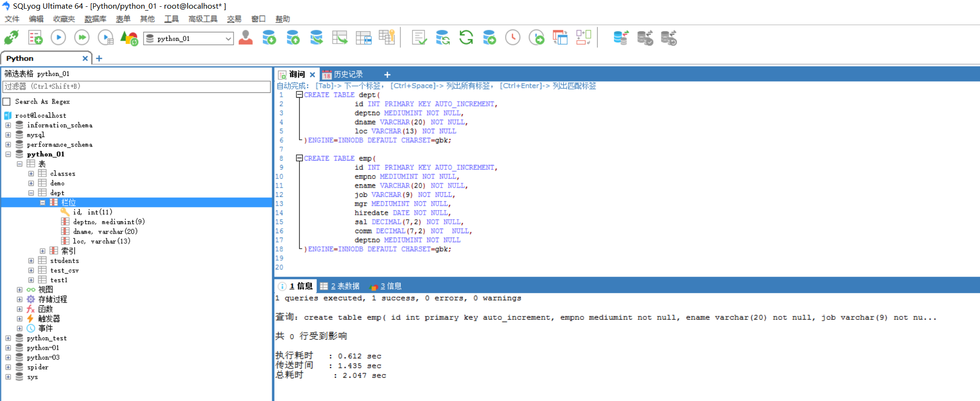The width and height of the screenshot is (980, 401).
Task: Click the green circular refresh sync icon
Action: pyautogui.click(x=466, y=38)
